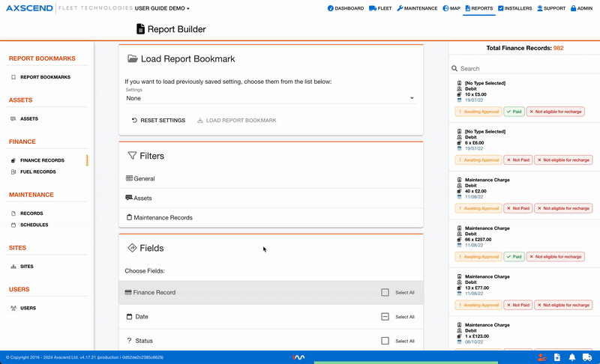Click the Report Builder document icon
The width and height of the screenshot is (600, 364).
pyautogui.click(x=140, y=29)
